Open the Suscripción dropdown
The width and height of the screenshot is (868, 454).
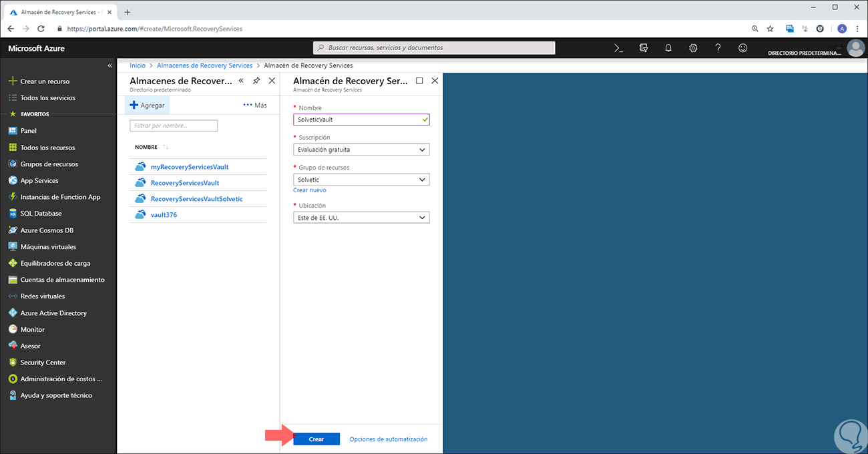click(x=361, y=150)
